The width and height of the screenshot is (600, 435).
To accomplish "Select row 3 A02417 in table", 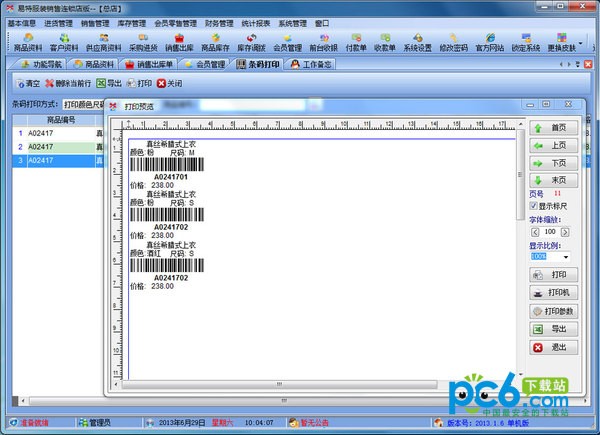I will click(58, 161).
